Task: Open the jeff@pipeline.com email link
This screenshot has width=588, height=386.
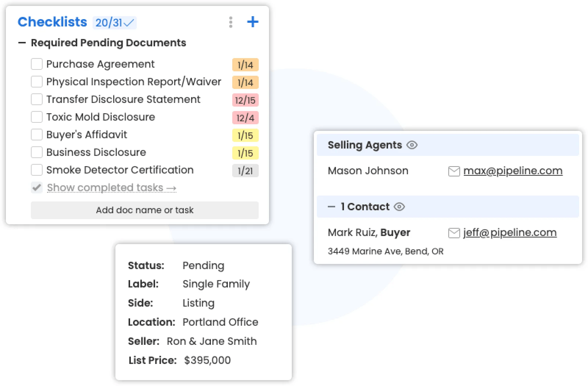Action: coord(510,233)
